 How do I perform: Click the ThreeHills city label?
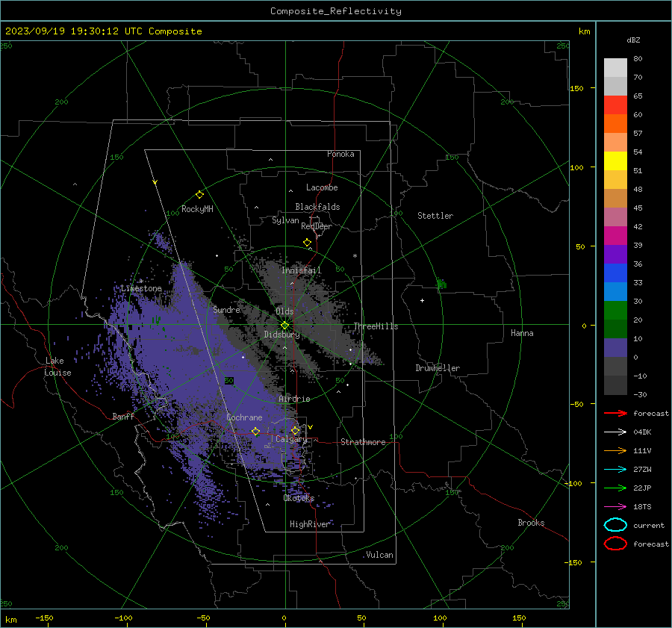(x=376, y=326)
